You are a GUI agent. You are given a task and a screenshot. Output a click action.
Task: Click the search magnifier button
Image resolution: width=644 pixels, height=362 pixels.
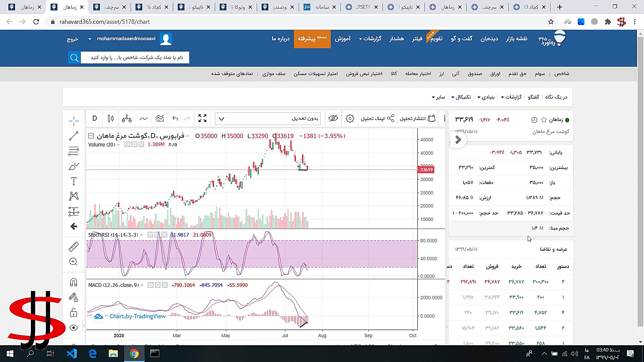(74, 58)
